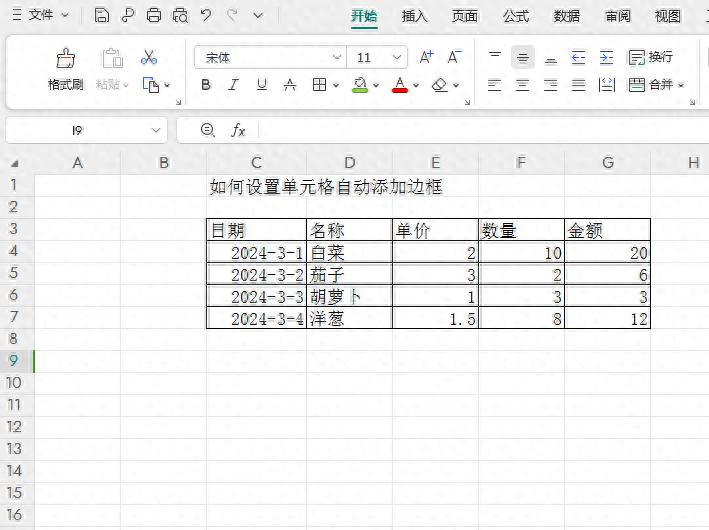Click the increase font size A+ icon

(426, 57)
